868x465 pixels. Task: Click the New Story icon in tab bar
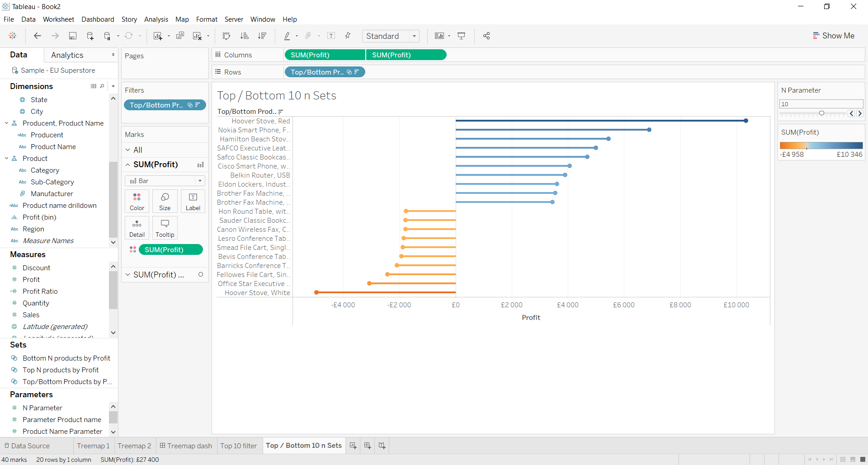click(x=382, y=446)
